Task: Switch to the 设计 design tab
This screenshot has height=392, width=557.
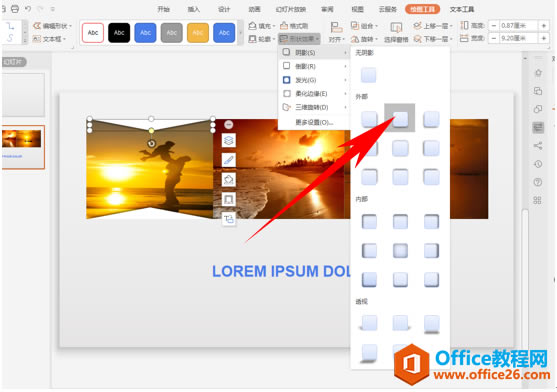Action: pos(224,9)
